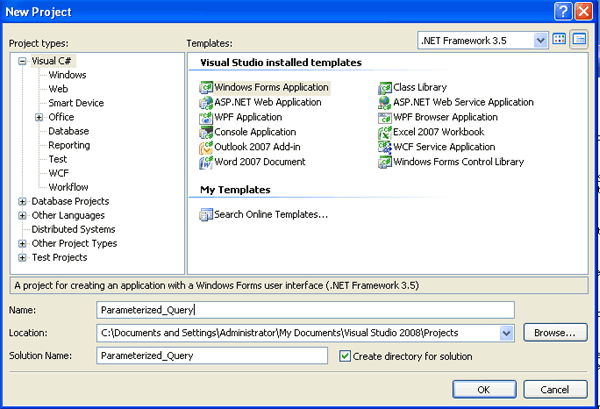Expand the Database Projects node
Screen dimensions: 600x409
pyautogui.click(x=22, y=202)
